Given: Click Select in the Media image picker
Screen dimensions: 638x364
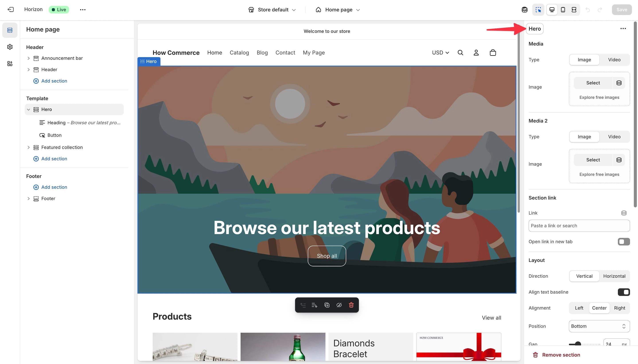Looking at the screenshot, I should tap(593, 83).
